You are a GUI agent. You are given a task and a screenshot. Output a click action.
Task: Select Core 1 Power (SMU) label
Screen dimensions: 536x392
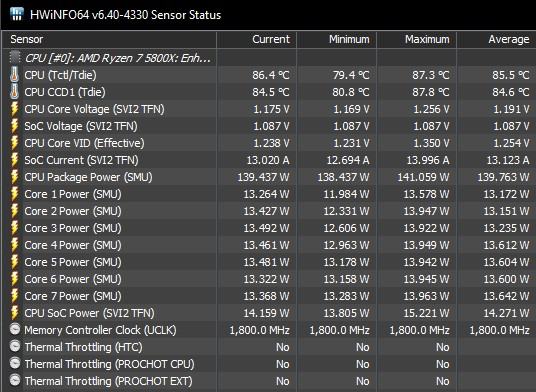pyautogui.click(x=73, y=194)
